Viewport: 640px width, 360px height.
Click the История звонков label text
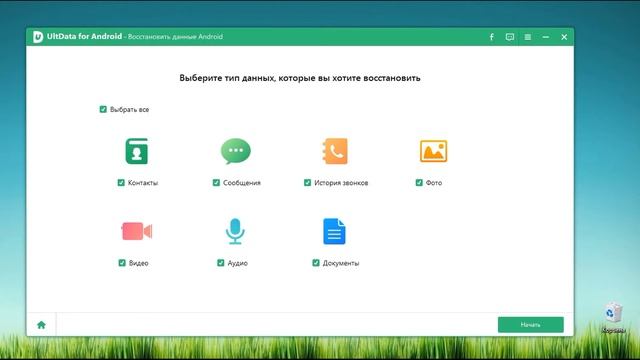pos(341,183)
